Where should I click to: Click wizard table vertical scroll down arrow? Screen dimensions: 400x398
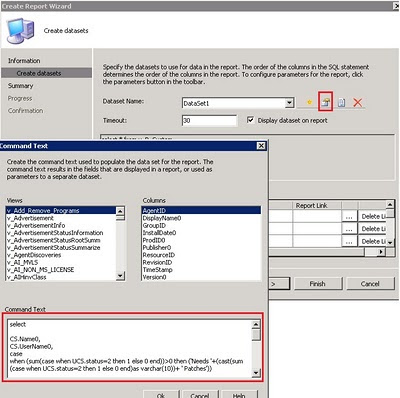390,243
